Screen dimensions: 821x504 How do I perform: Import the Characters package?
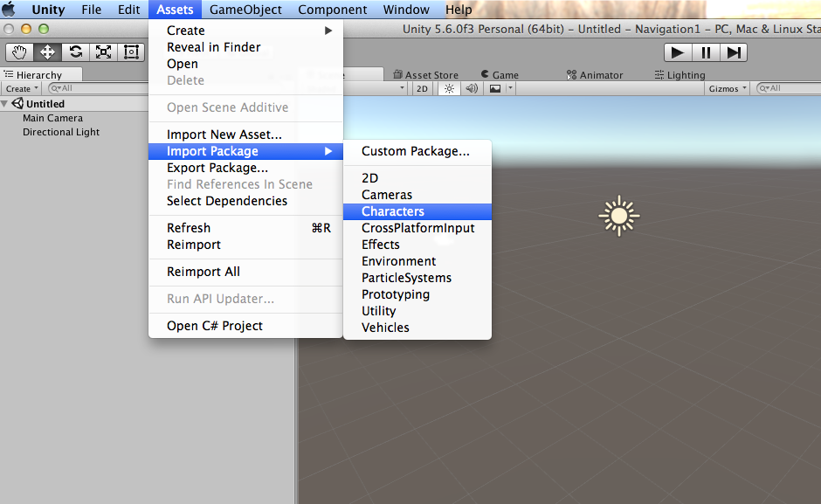(x=417, y=211)
